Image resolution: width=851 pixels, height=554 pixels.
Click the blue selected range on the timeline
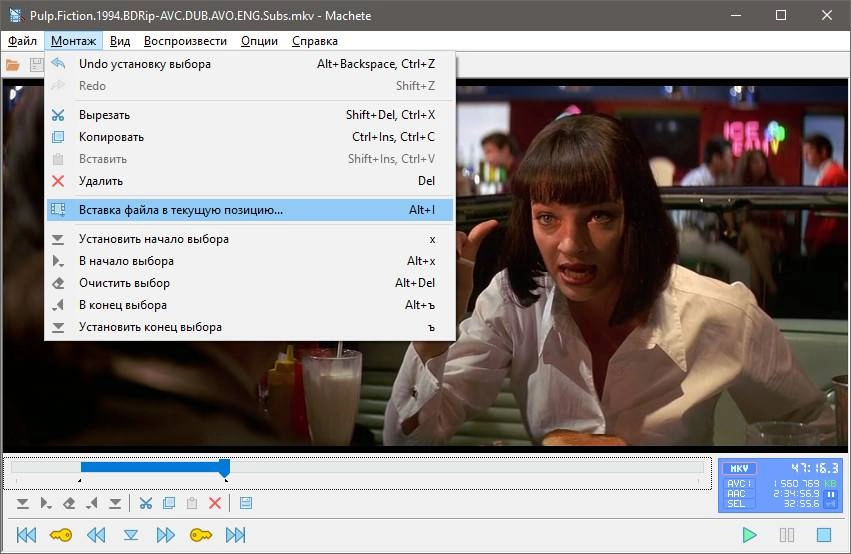point(150,467)
